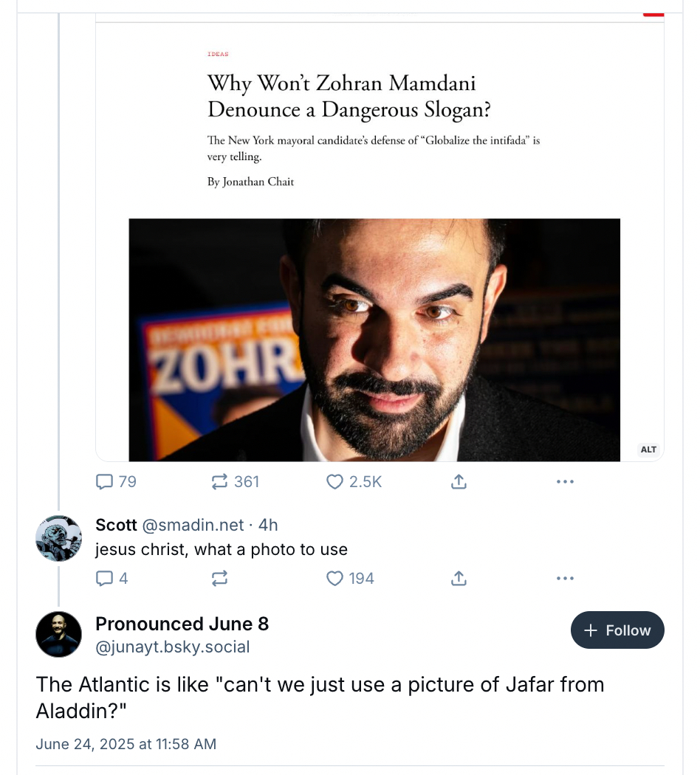Image resolution: width=700 pixels, height=775 pixels.
Task: Click Pronounced June 8 display name
Action: [182, 624]
